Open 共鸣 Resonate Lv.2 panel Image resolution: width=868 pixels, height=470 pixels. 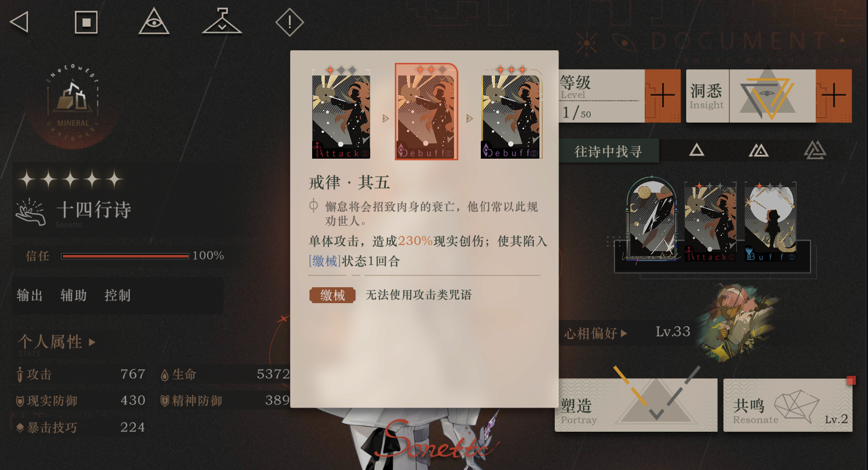(788, 405)
